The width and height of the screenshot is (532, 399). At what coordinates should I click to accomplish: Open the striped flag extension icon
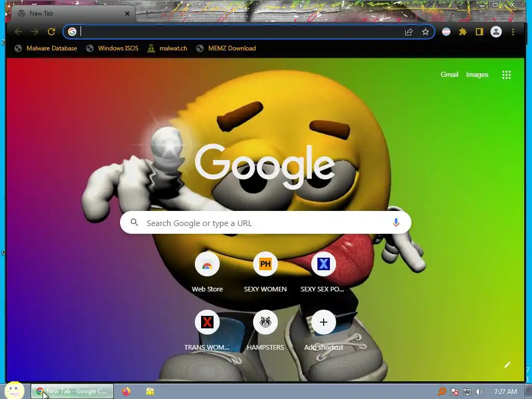coord(446,32)
